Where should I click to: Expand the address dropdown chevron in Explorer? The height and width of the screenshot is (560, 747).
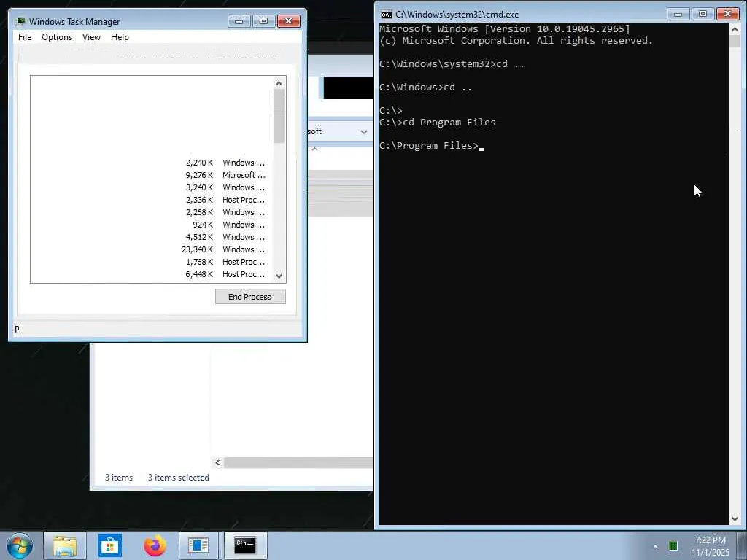click(363, 132)
